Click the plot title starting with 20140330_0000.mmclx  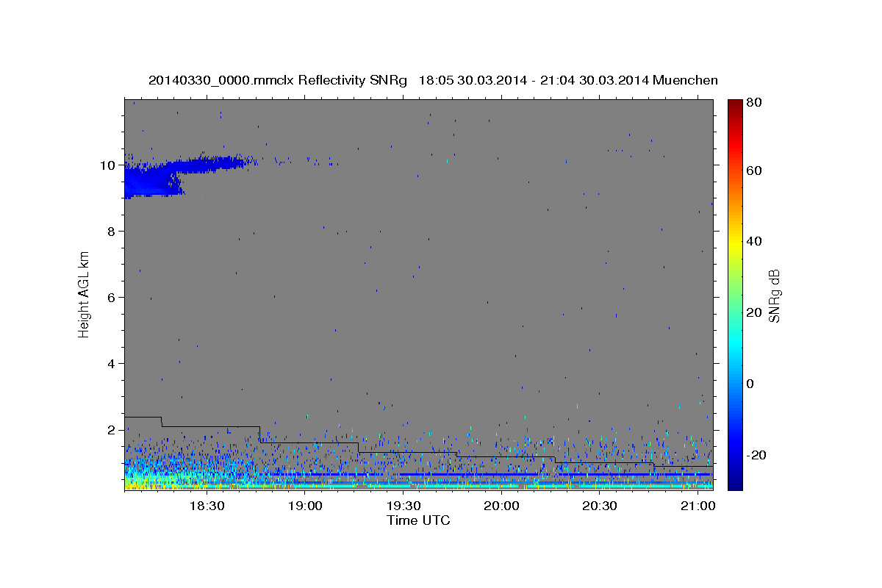pyautogui.click(x=433, y=80)
